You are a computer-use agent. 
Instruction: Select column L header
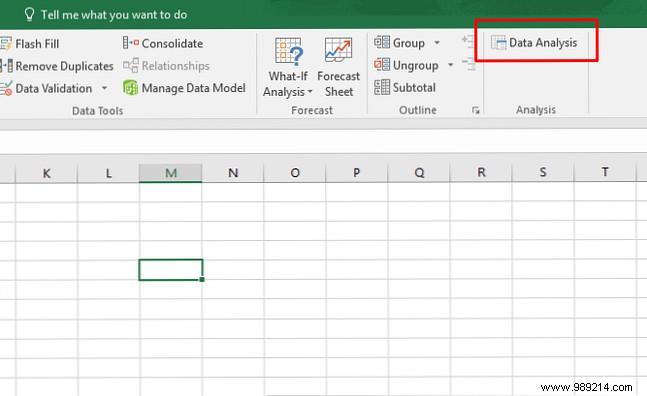pyautogui.click(x=108, y=173)
